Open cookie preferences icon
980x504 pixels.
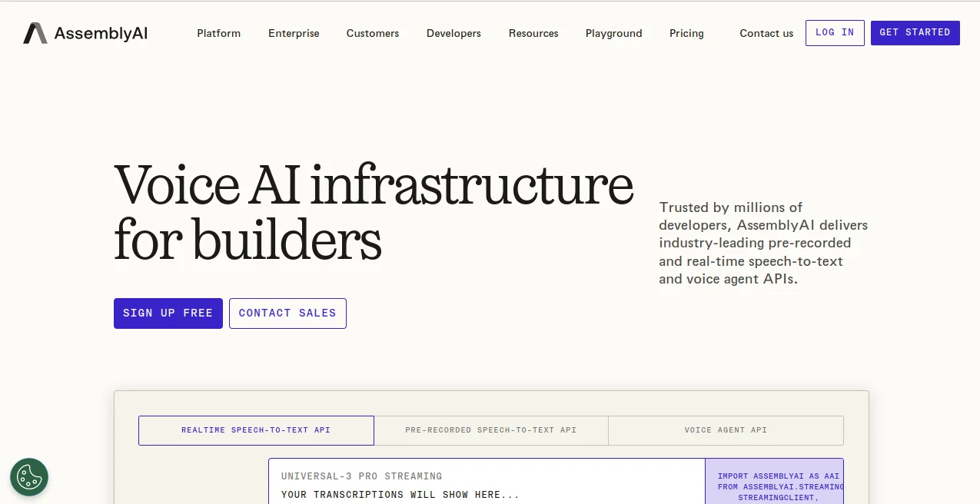pyautogui.click(x=29, y=477)
